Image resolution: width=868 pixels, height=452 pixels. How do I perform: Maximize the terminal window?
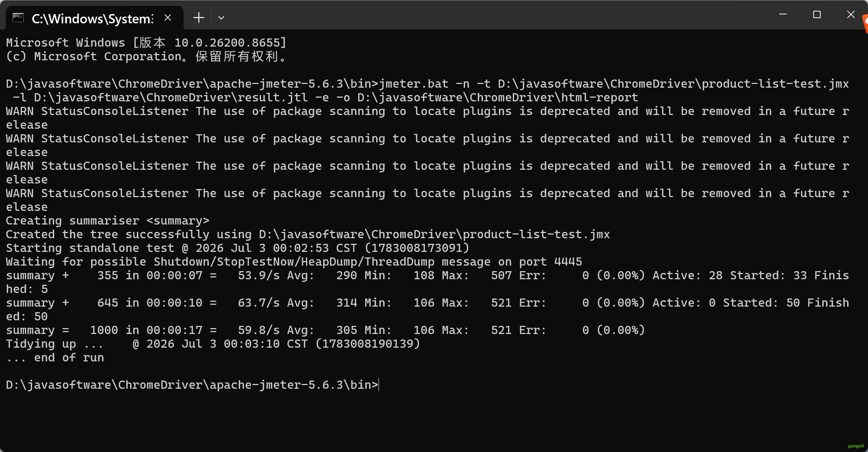coord(817,14)
